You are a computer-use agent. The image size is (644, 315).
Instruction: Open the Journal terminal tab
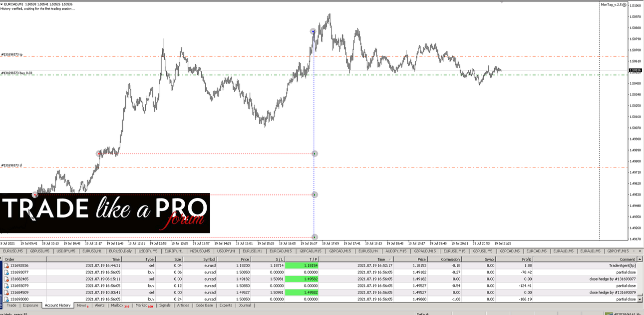(245, 305)
